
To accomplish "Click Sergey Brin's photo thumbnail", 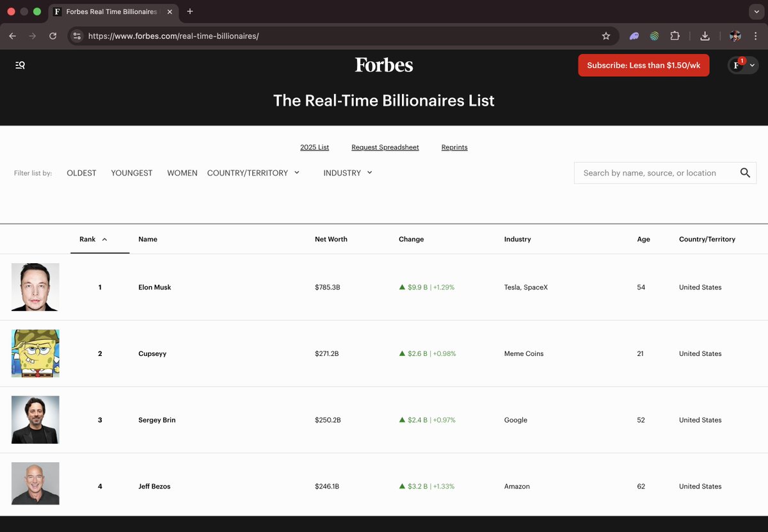I will pos(35,420).
